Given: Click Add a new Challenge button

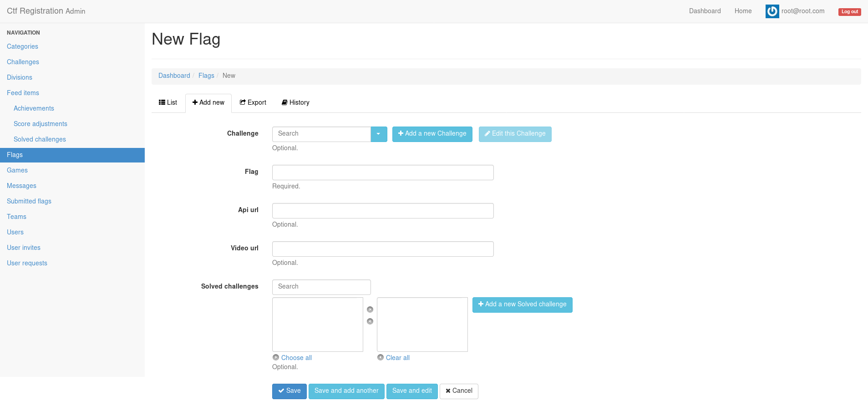Looking at the screenshot, I should 432,134.
